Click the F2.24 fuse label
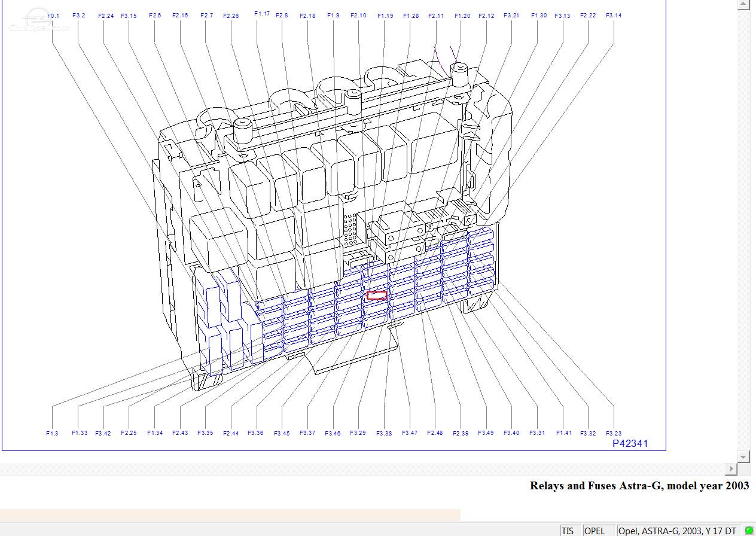756x536 pixels. coord(106,16)
